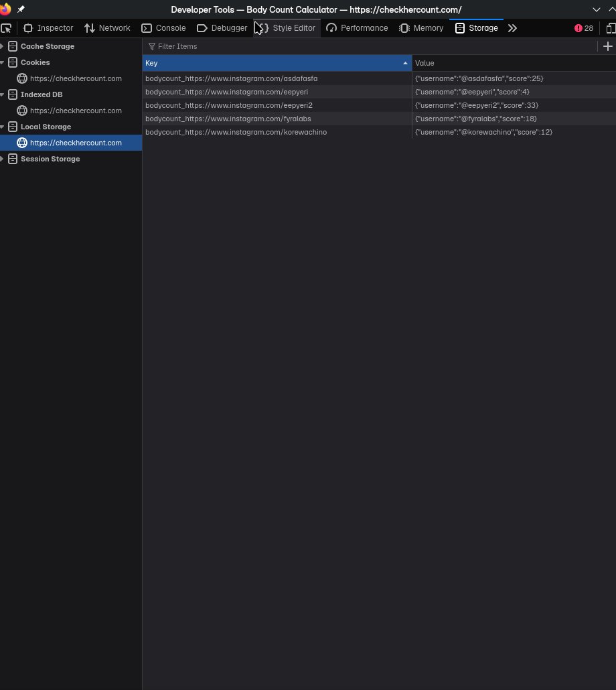The width and height of the screenshot is (616, 690).
Task: Click the Network up-down arrows icon
Action: [90, 28]
